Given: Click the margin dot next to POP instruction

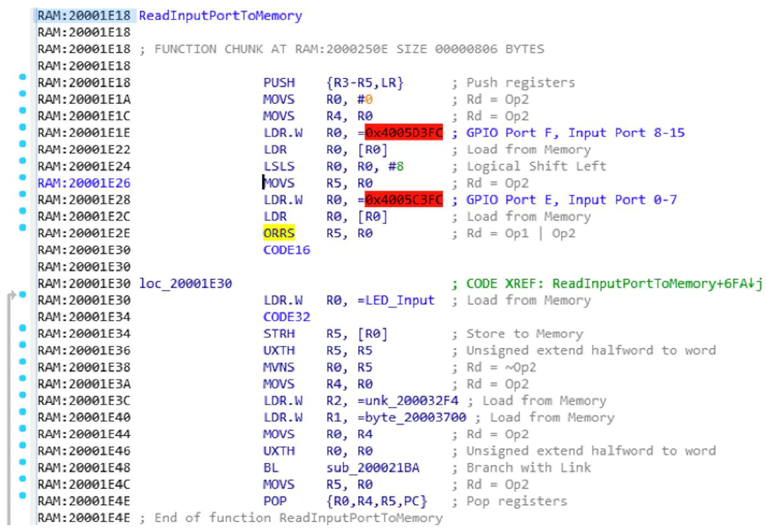Looking at the screenshot, I should point(22,495).
